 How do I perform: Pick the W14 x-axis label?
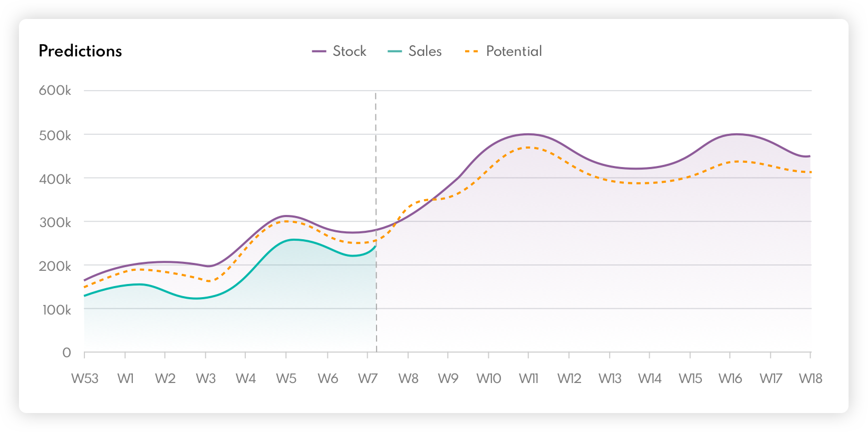650,378
